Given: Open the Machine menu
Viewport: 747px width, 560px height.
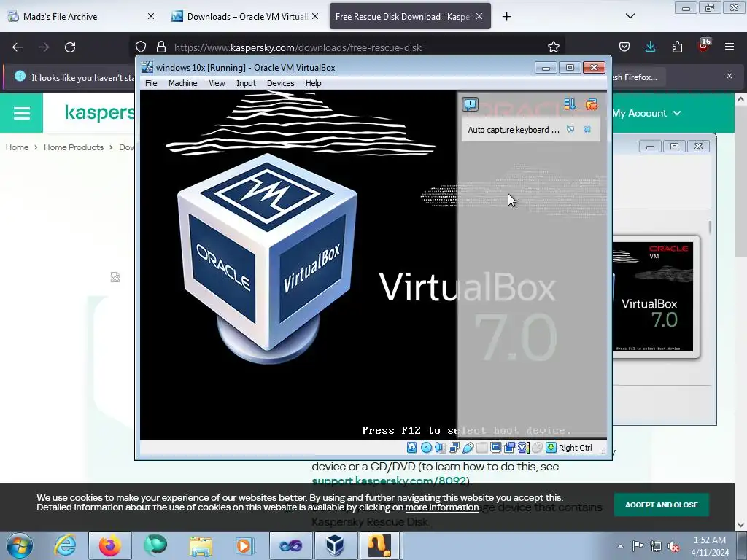Looking at the screenshot, I should tap(183, 83).
